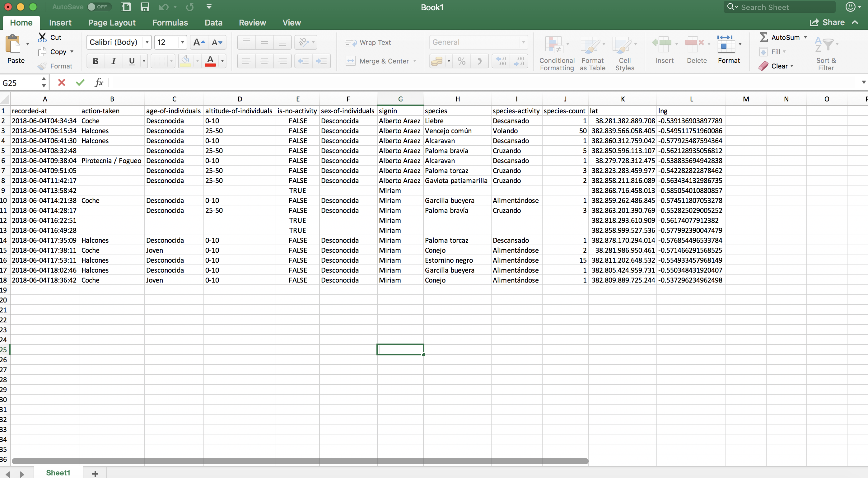Image resolution: width=868 pixels, height=478 pixels.
Task: Click the Redo arrow icon
Action: (x=190, y=7)
